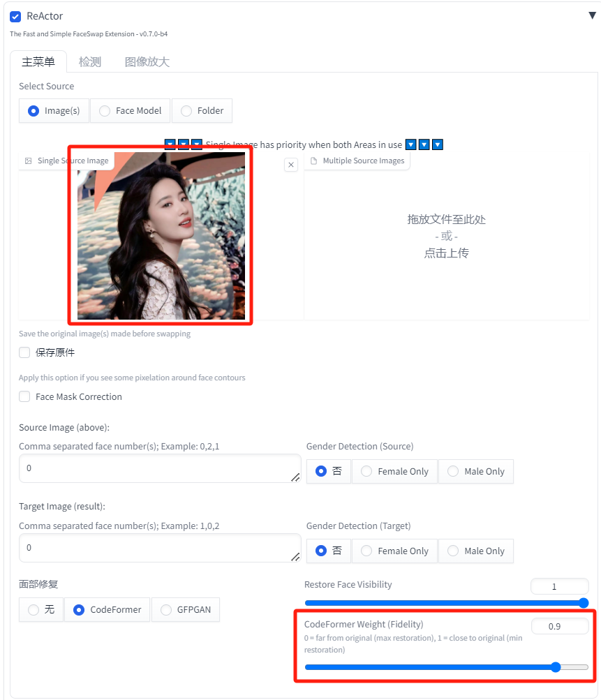Select Male Only for source gender
The image size is (601, 700).
point(476,471)
